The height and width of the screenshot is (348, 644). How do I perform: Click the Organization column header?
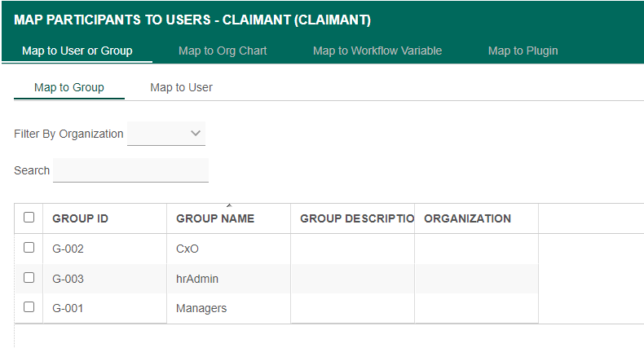pyautogui.click(x=467, y=218)
